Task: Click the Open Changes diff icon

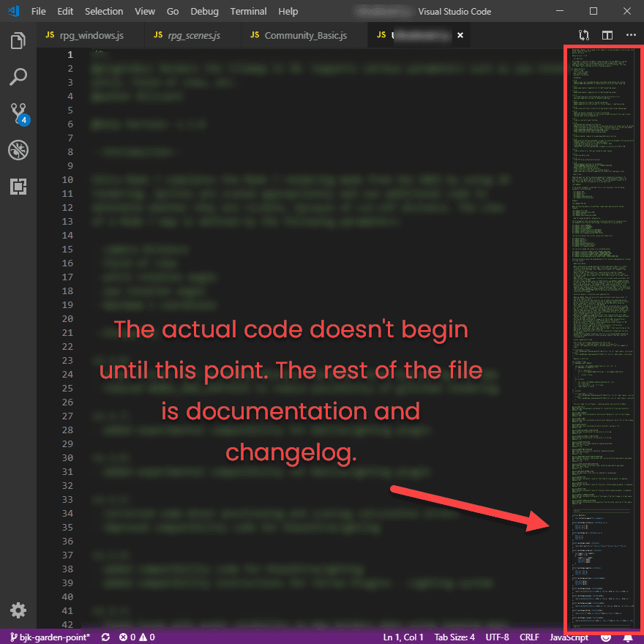Action: coord(583,35)
